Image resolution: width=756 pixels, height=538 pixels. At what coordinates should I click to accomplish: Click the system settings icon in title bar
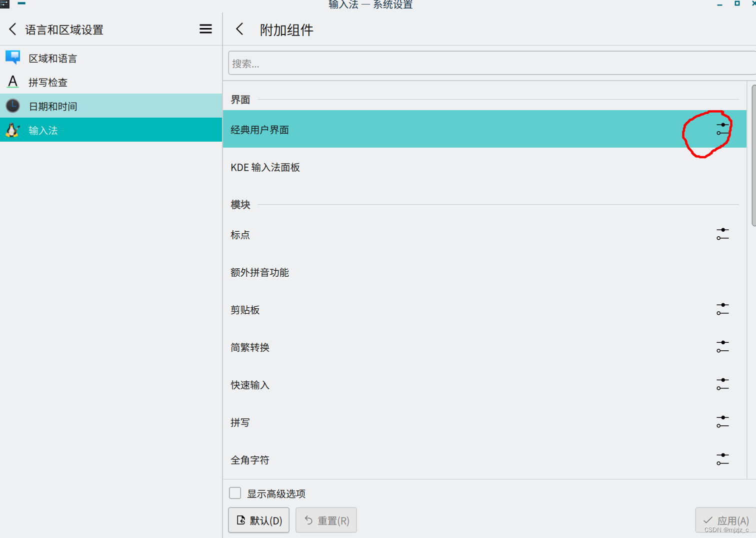pyautogui.click(x=4, y=4)
